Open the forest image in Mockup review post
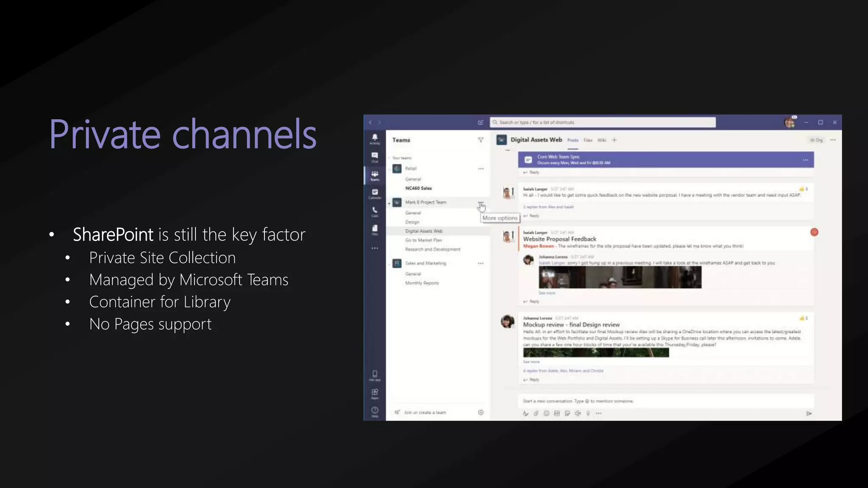 pos(596,353)
